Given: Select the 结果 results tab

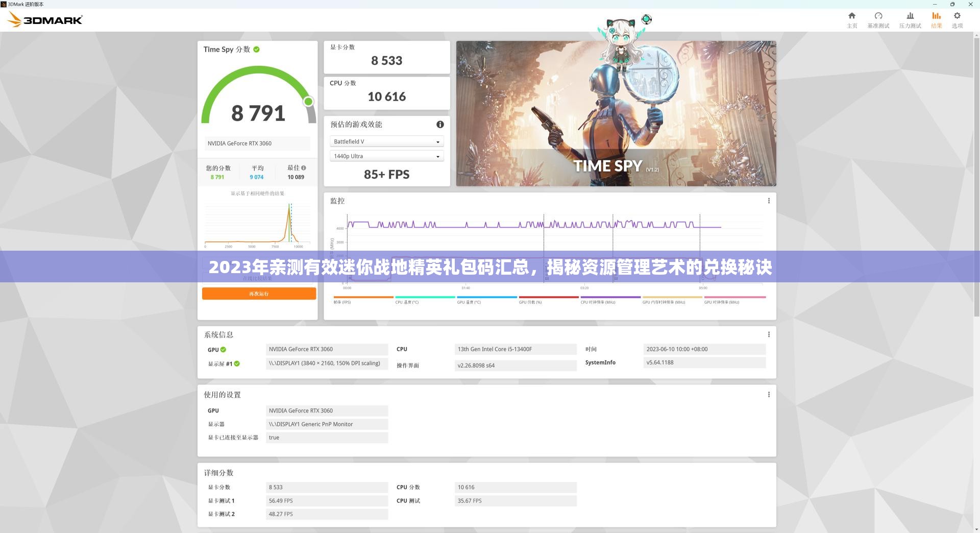Looking at the screenshot, I should (936, 19).
